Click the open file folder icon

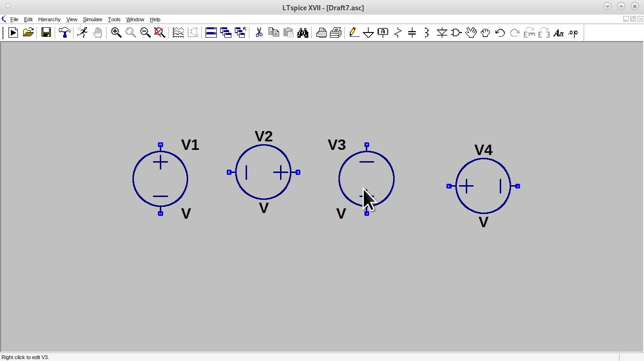click(x=28, y=33)
